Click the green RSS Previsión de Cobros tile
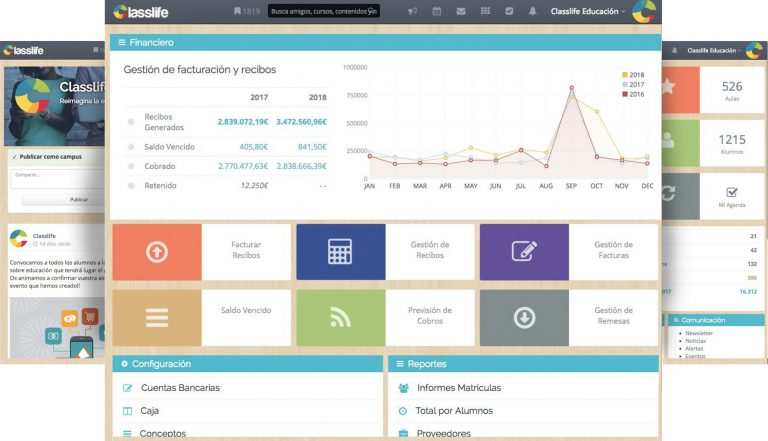This screenshot has height=441, width=768. [340, 318]
